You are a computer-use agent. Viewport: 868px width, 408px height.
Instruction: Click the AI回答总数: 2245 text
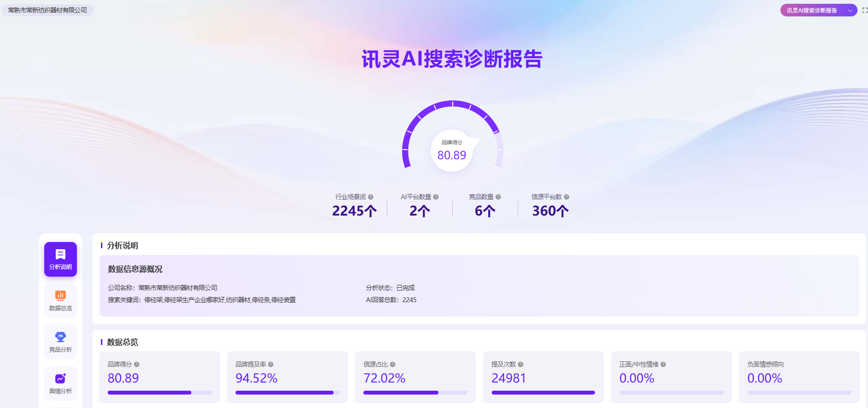(x=391, y=300)
